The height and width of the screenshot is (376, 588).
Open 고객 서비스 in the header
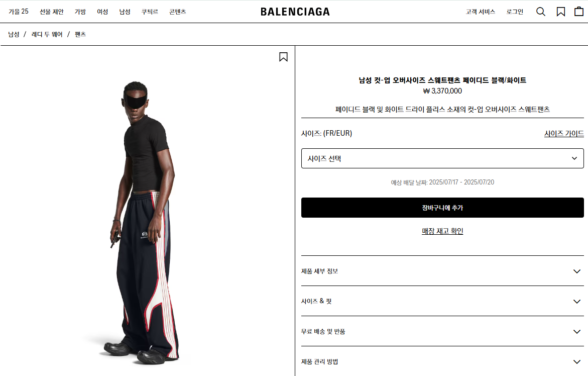tap(481, 12)
